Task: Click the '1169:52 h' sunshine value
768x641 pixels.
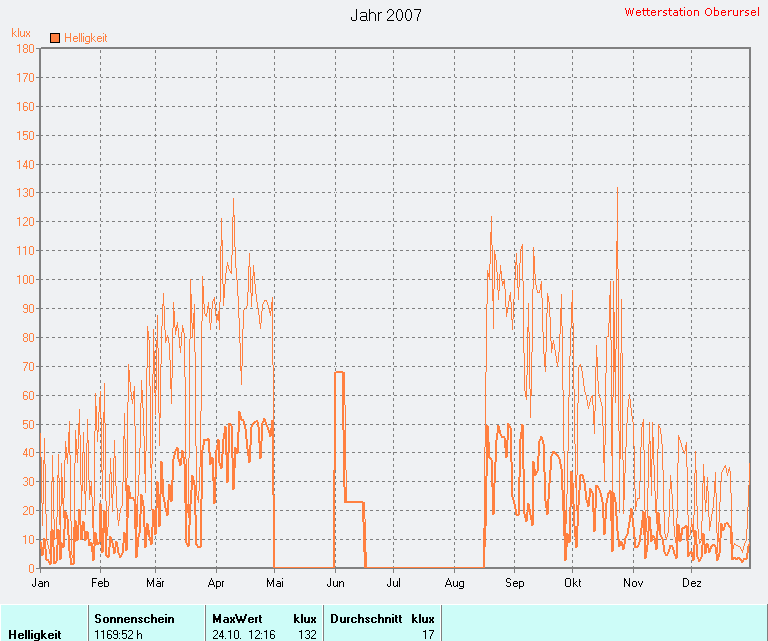Action: pos(119,635)
